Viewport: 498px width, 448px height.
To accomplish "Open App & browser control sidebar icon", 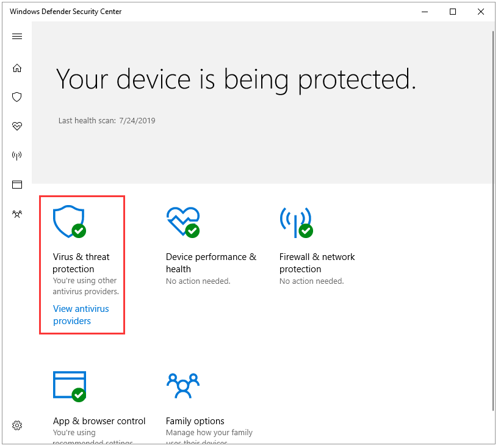I will tap(17, 184).
